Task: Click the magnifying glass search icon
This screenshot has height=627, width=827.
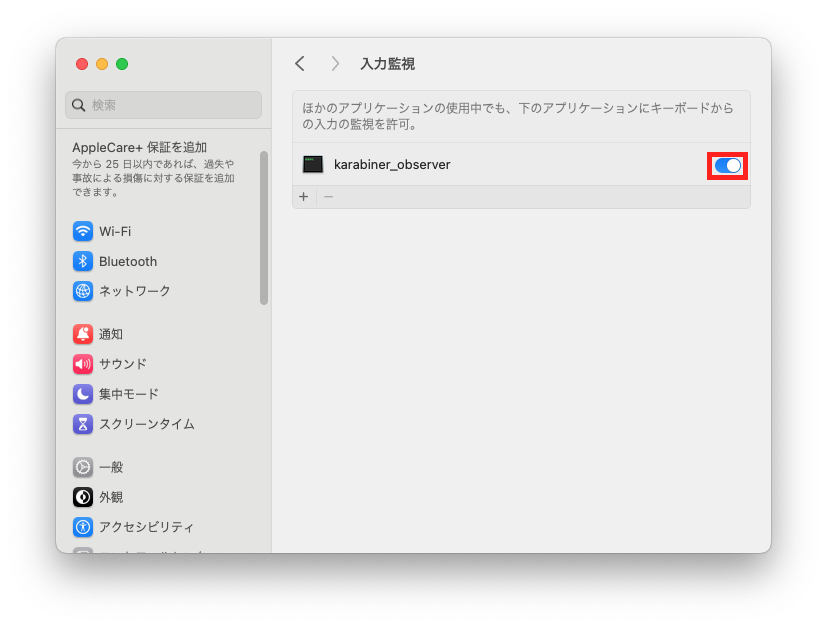Action: coord(79,105)
